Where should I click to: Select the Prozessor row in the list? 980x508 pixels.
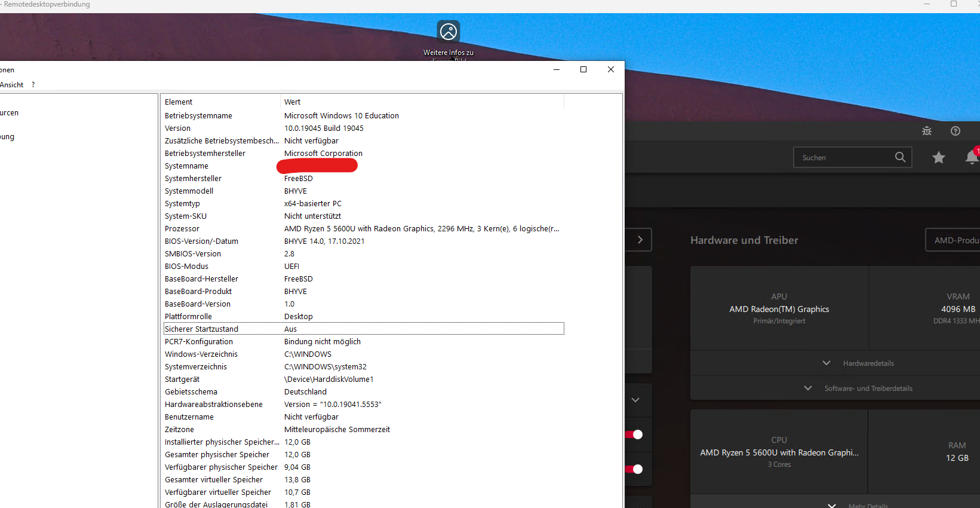(x=182, y=229)
